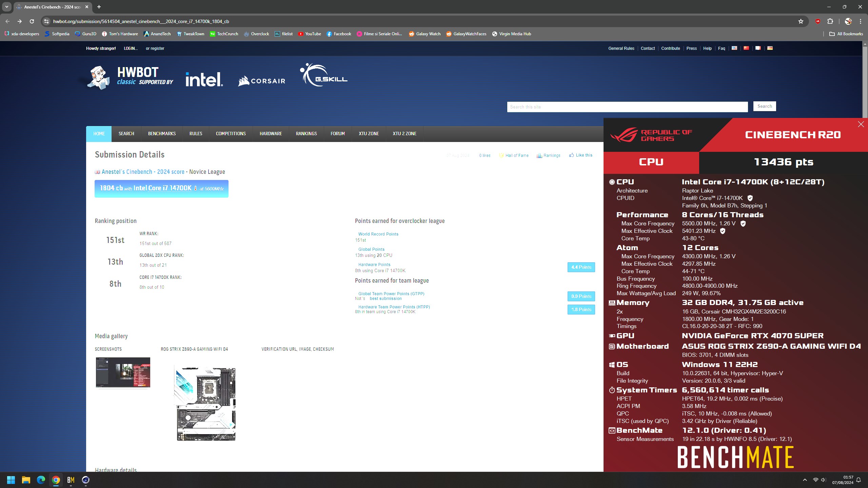
Task: View site information icon in address bar
Action: click(46, 21)
